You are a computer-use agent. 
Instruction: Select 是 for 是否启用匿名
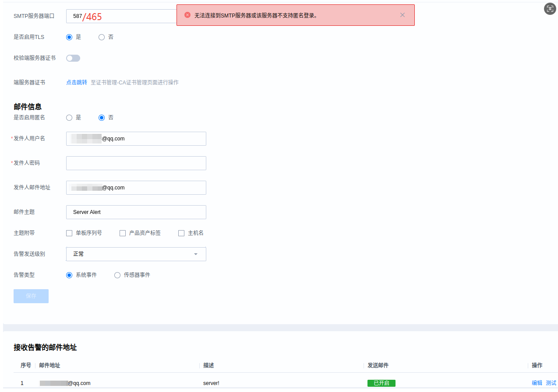(69, 118)
